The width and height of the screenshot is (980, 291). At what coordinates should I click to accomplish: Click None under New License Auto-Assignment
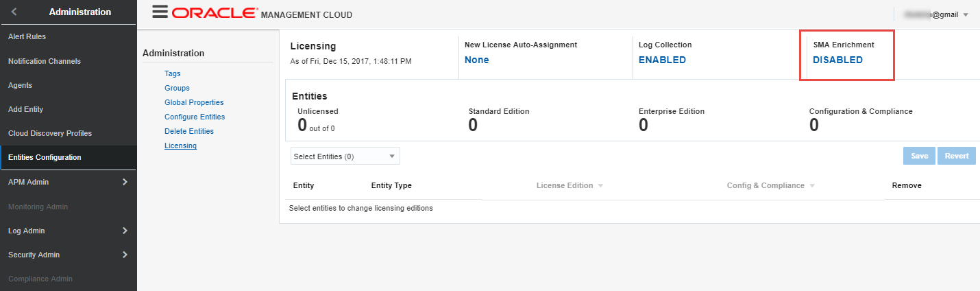coord(477,60)
